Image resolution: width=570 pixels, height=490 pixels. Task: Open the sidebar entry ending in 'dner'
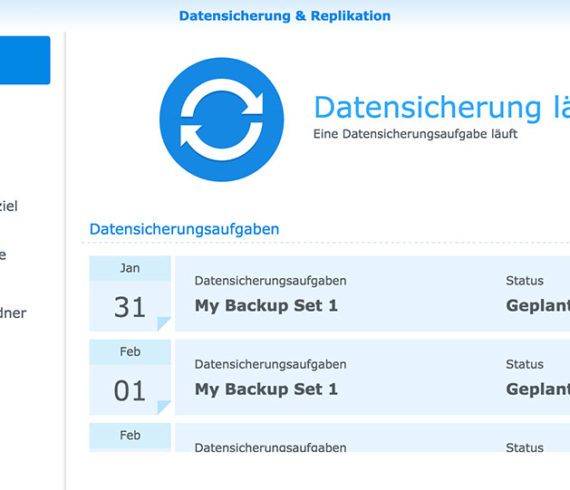point(13,313)
